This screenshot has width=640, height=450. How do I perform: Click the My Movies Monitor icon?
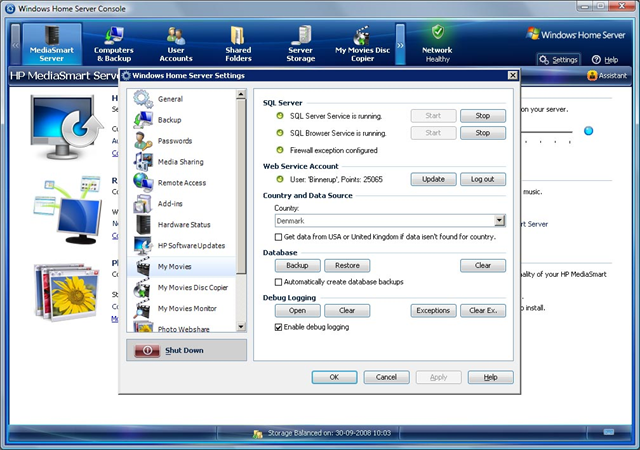(143, 308)
